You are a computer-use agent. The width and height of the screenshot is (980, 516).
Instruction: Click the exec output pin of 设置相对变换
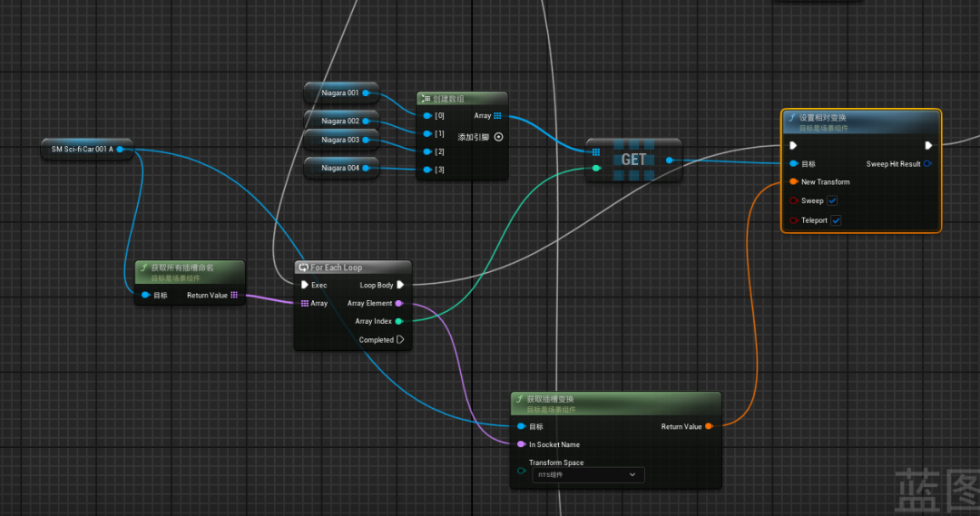[928, 146]
